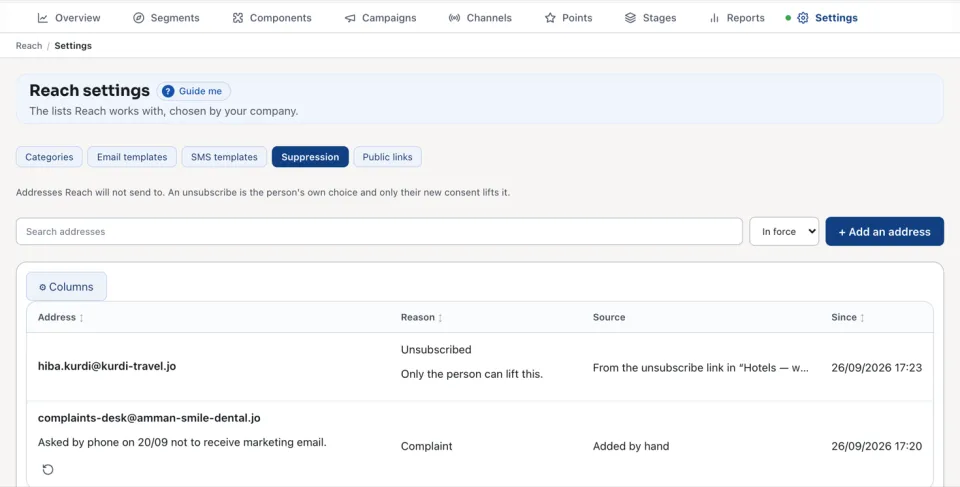Sort by Reason column arrows
This screenshot has height=487, width=960.
click(440, 318)
